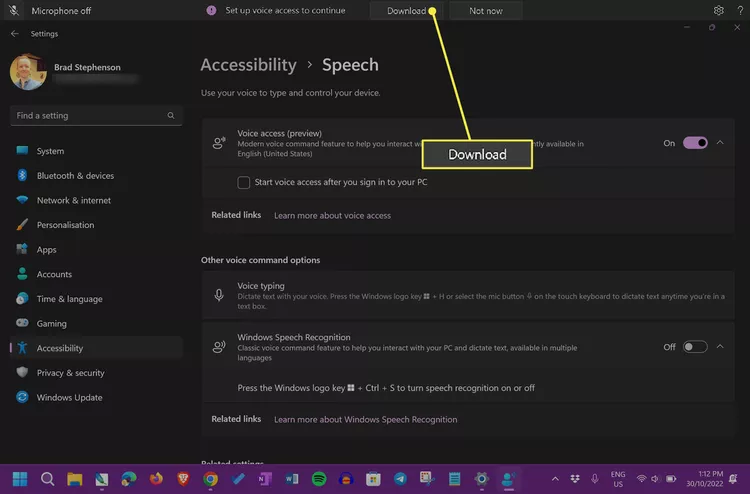This screenshot has width=750, height=494.
Task: Open Personalisation settings
Action: pyautogui.click(x=96, y=225)
